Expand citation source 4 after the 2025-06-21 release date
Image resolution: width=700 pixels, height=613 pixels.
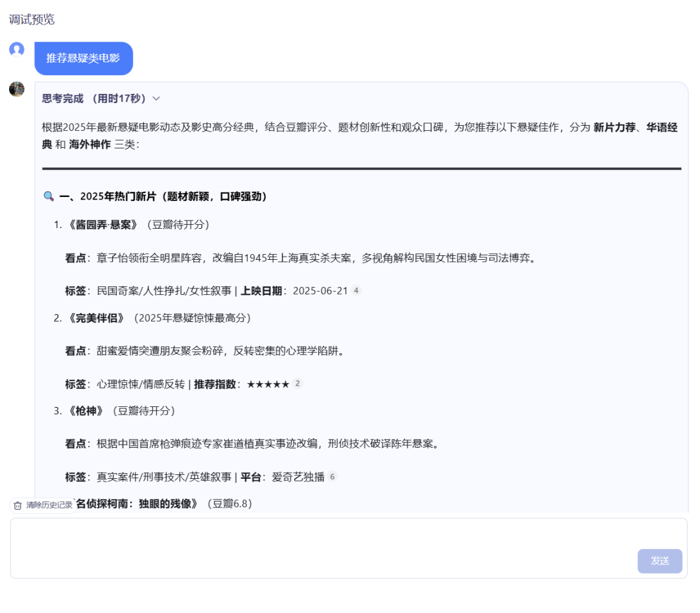[355, 291]
